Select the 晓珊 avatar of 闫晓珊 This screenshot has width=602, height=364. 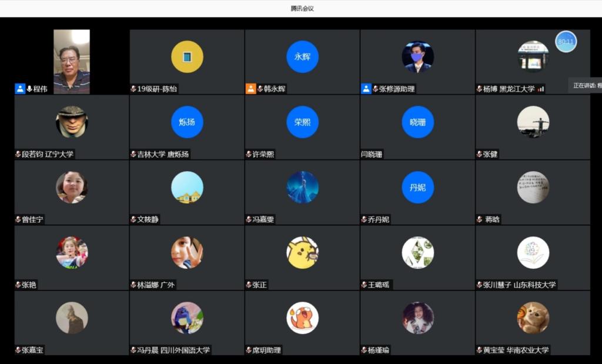tap(418, 122)
